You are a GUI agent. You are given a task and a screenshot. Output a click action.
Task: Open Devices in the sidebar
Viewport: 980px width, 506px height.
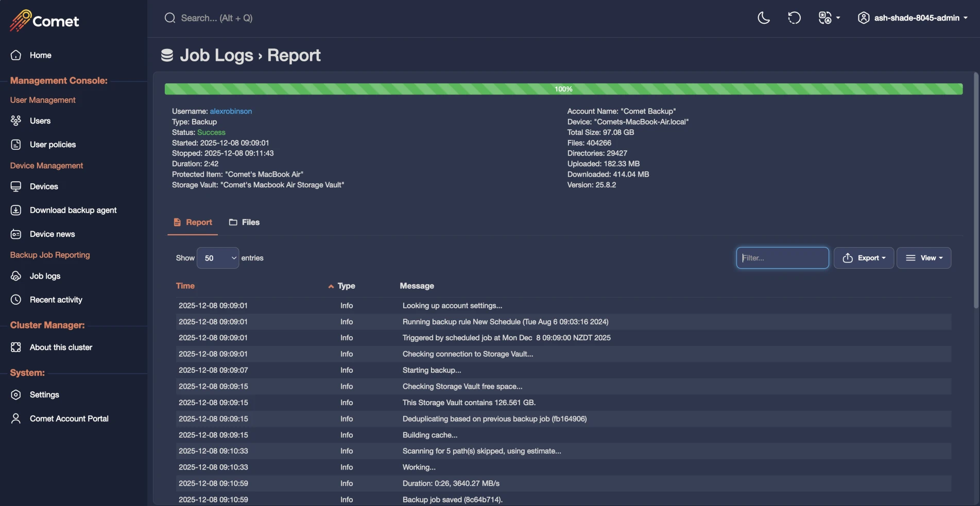[x=44, y=186]
